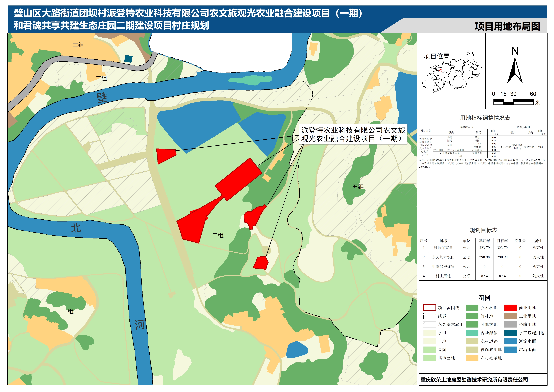Click the 290.98 value under 基期年 column

click(x=485, y=257)
